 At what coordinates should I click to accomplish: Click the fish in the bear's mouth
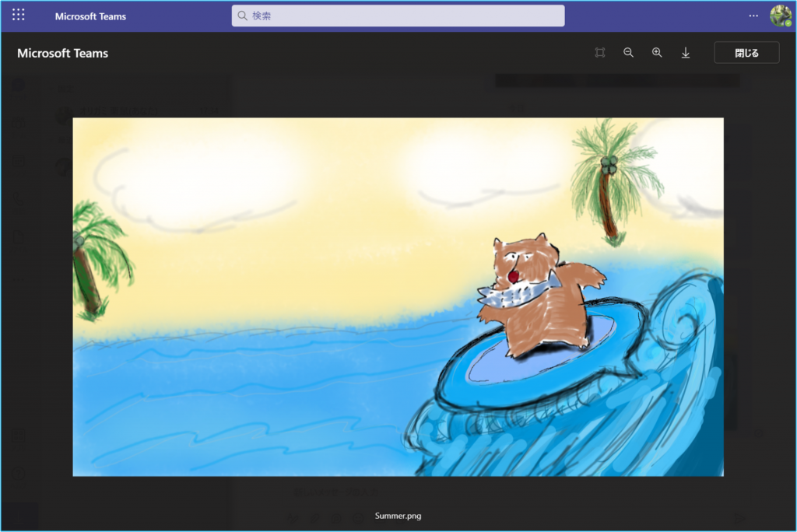click(x=512, y=293)
